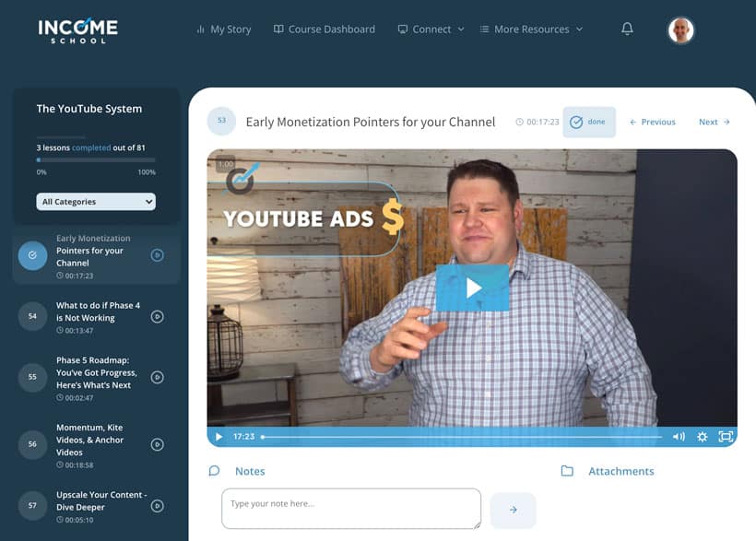Open My Story page
756x541 pixels.
point(224,29)
